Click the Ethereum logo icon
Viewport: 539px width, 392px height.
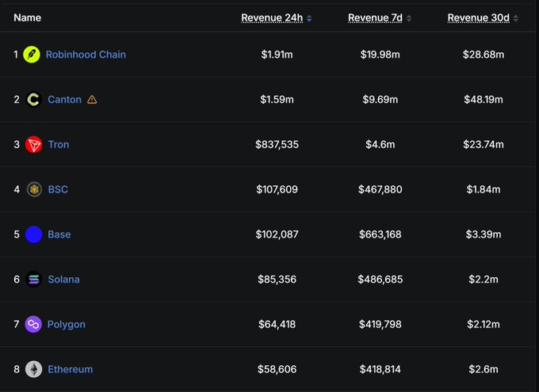(33, 369)
